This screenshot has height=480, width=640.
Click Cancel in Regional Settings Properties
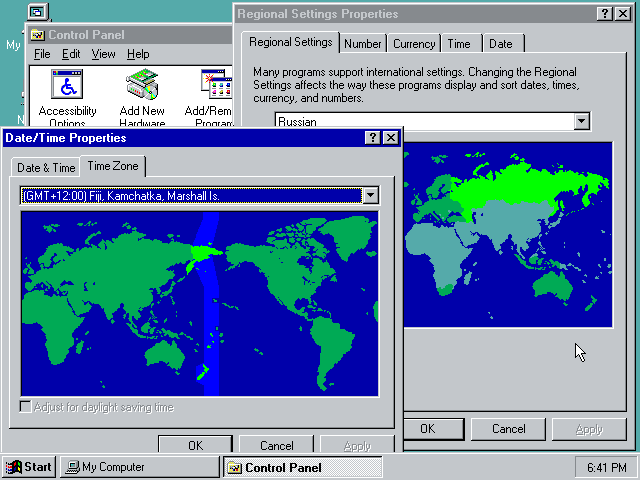click(x=508, y=429)
